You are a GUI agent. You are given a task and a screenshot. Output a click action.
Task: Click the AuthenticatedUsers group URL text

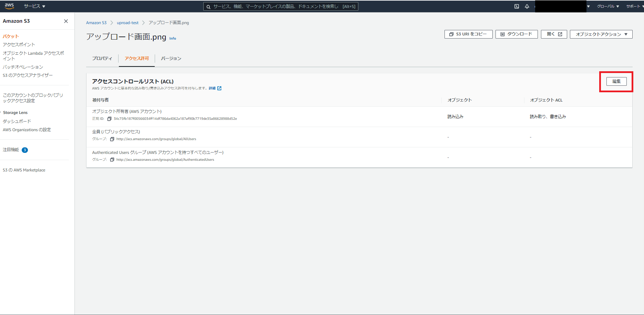[165, 160]
